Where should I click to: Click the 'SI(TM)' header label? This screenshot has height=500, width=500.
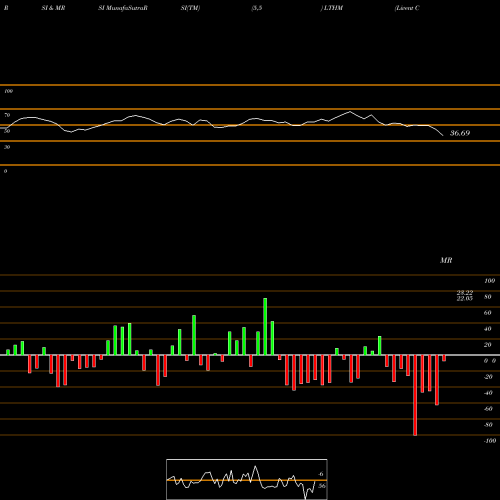tap(190, 8)
